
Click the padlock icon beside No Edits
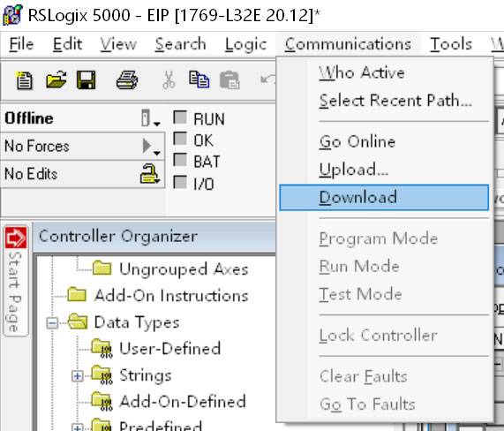pyautogui.click(x=149, y=174)
